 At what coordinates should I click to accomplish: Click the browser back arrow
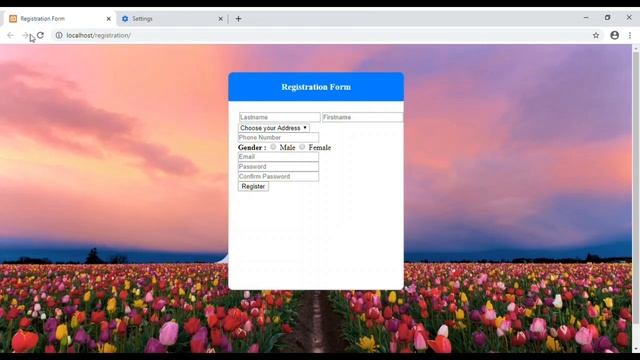pyautogui.click(x=11, y=36)
